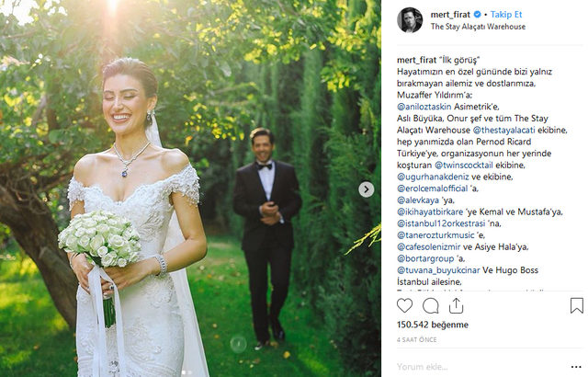Like the post with the heart icon
This screenshot has height=377, width=588.
point(404,305)
